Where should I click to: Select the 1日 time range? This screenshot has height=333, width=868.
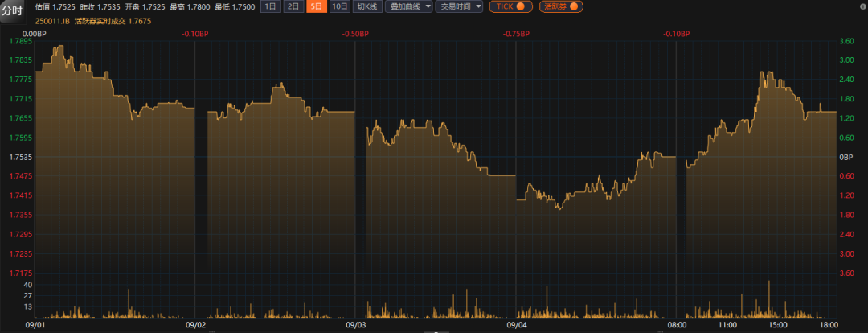coord(271,6)
